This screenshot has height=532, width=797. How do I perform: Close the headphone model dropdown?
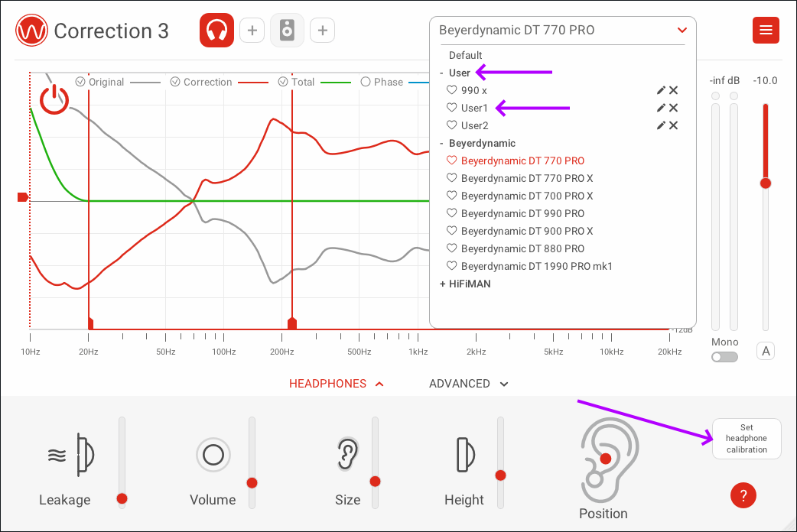coord(682,31)
